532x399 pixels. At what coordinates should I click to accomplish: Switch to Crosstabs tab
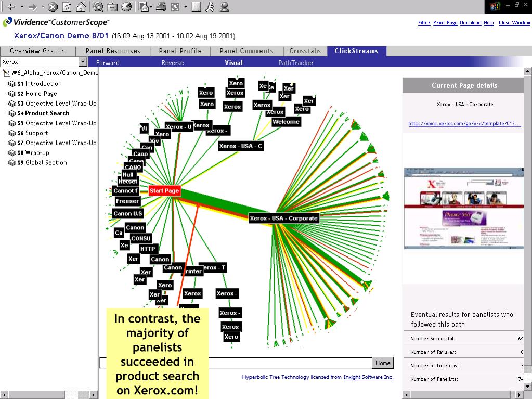pyautogui.click(x=305, y=51)
